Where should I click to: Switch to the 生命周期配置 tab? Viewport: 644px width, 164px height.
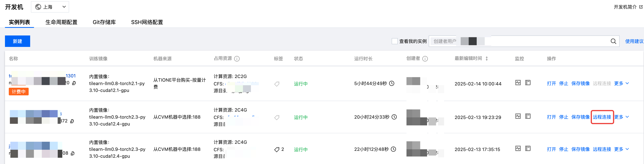[x=61, y=22]
